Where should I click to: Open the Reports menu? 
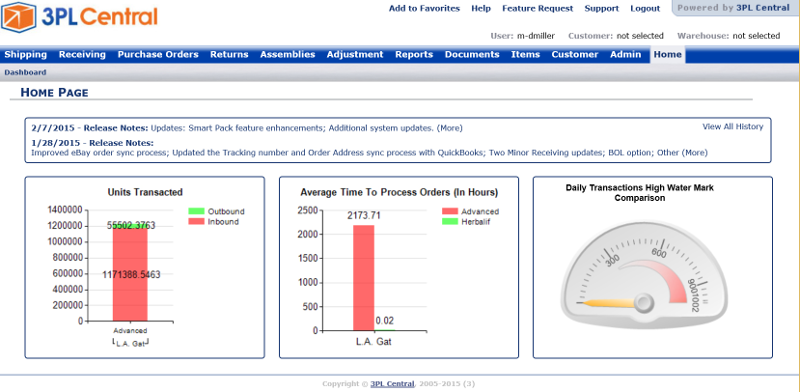(414, 55)
